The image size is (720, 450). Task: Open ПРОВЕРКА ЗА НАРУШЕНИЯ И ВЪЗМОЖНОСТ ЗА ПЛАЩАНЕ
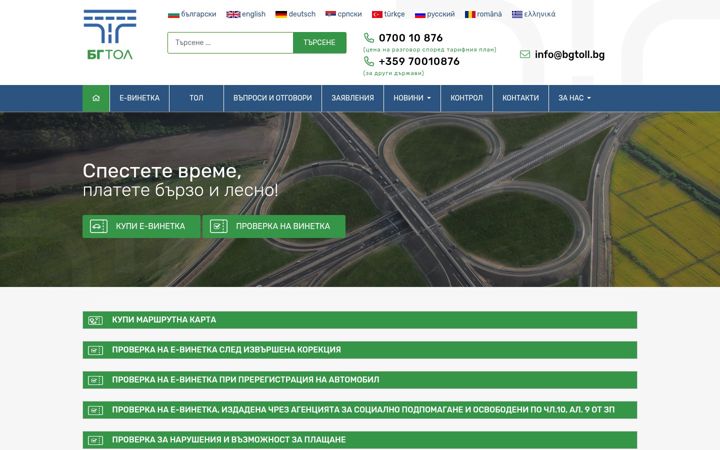tap(360, 440)
